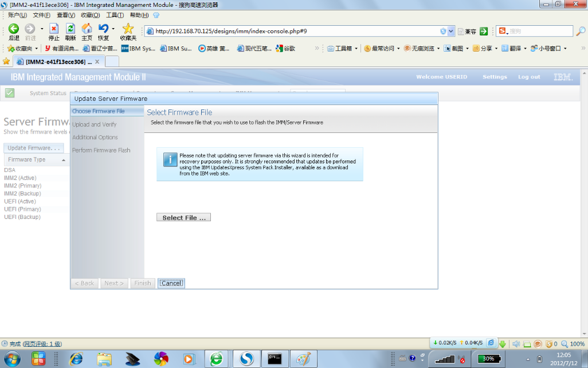Image resolution: width=588 pixels, height=368 pixels.
Task: Open the Help (帮助) menu
Action: click(x=139, y=15)
